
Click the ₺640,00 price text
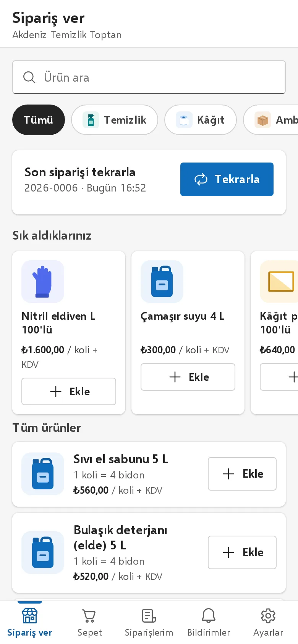[x=277, y=350]
